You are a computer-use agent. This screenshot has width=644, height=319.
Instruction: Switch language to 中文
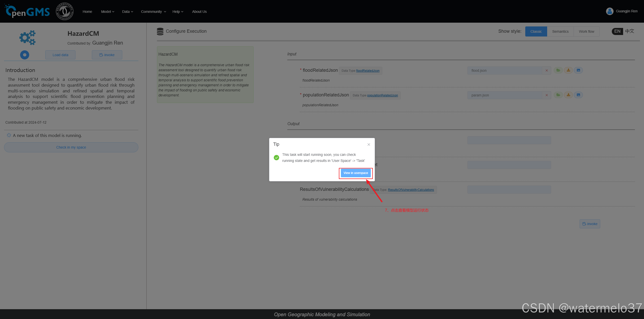[x=630, y=31]
